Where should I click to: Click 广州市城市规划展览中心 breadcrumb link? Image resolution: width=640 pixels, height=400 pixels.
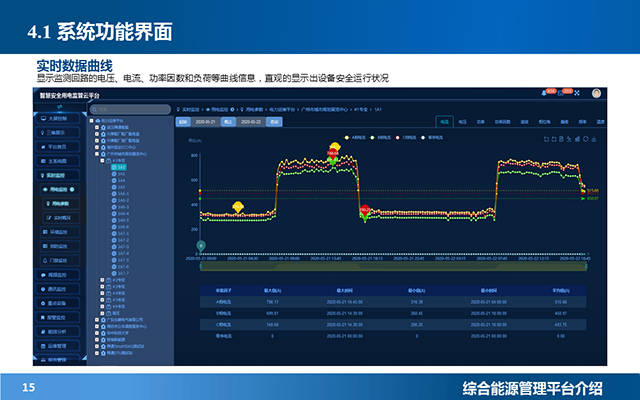pyautogui.click(x=324, y=109)
